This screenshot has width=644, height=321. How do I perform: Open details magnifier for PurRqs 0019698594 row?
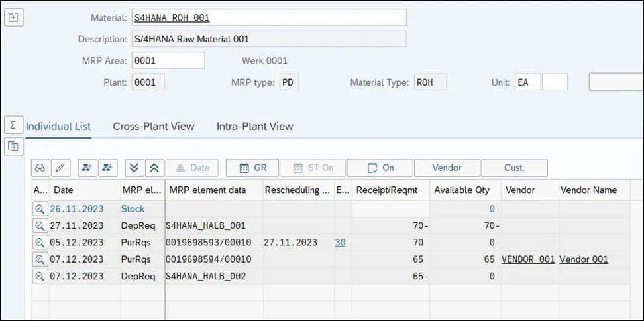pos(40,259)
